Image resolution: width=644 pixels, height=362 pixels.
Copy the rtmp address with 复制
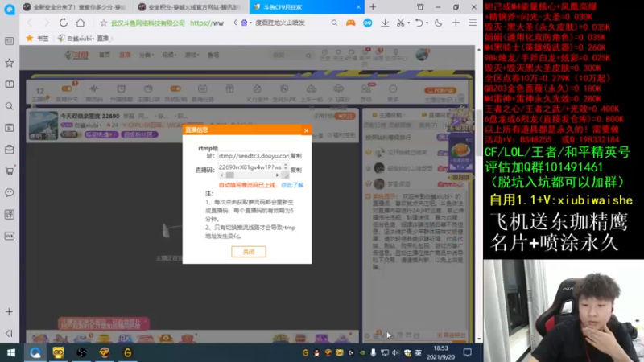(296, 156)
